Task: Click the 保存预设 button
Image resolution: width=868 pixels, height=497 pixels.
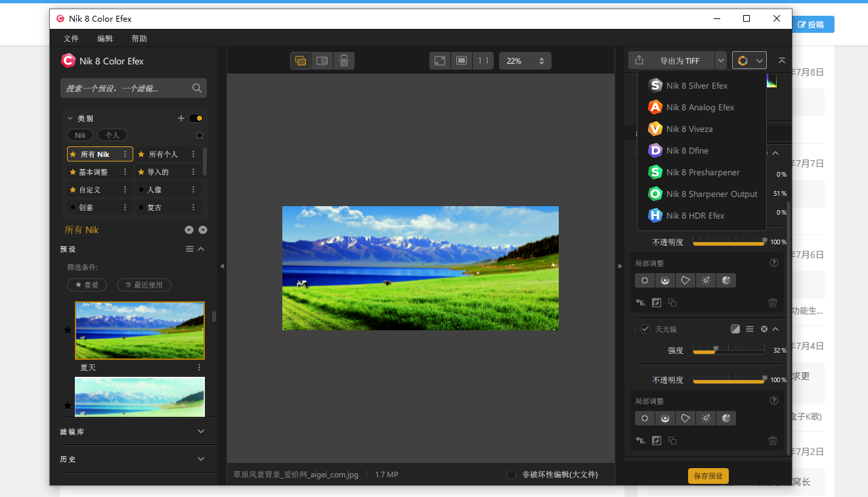Action: 708,476
